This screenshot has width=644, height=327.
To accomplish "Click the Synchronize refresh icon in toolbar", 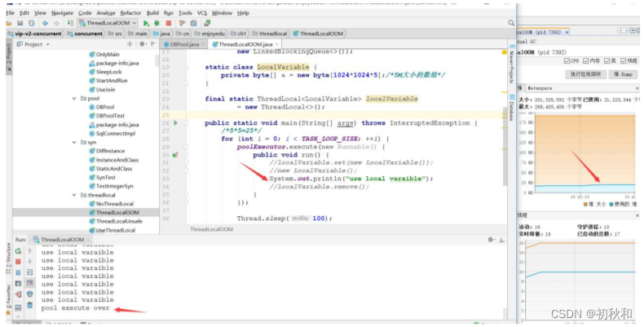I will 31,23.
